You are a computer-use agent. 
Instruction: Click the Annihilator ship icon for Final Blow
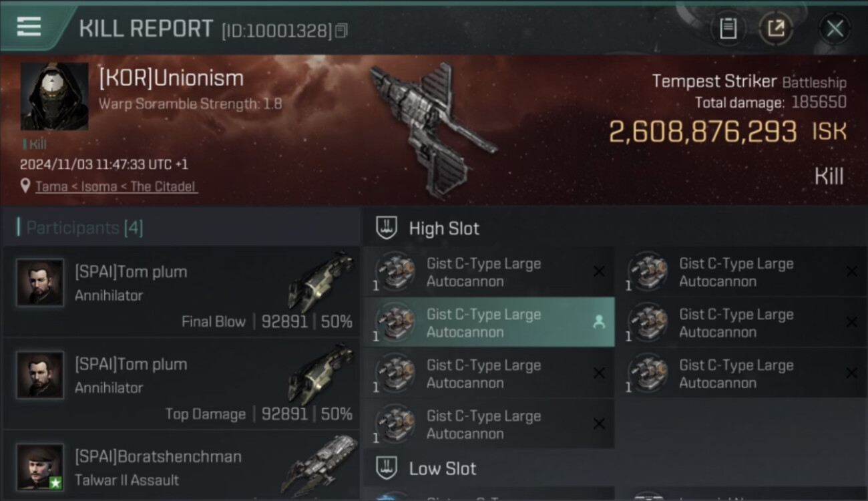click(x=320, y=281)
